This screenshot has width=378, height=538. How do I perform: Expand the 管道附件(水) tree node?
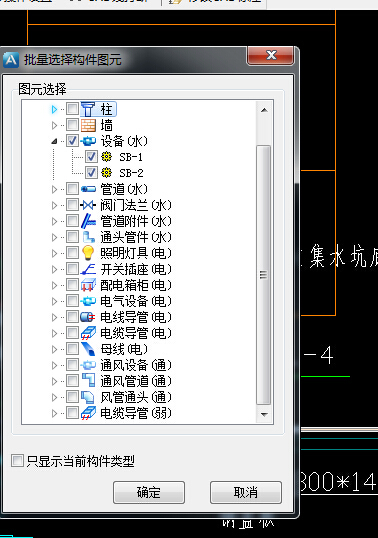click(x=54, y=221)
